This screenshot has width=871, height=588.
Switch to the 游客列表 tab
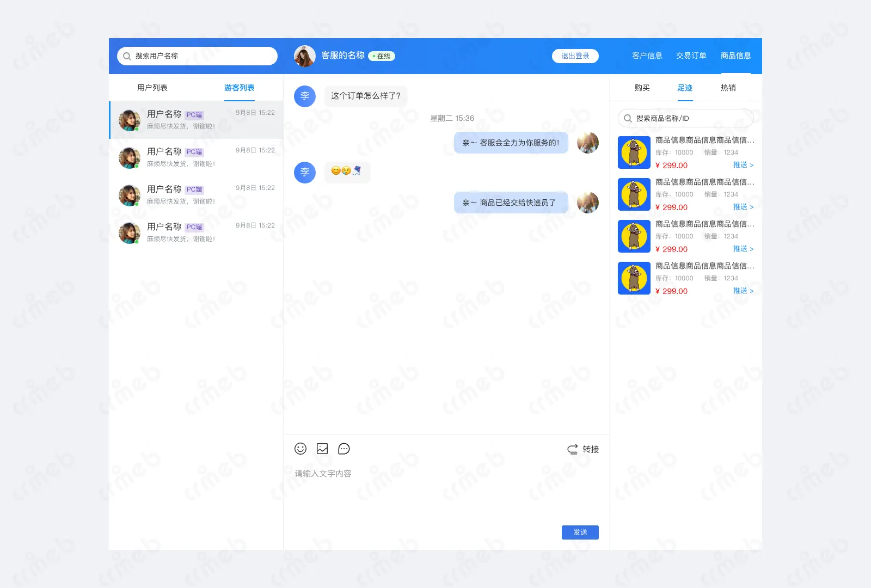tap(240, 88)
